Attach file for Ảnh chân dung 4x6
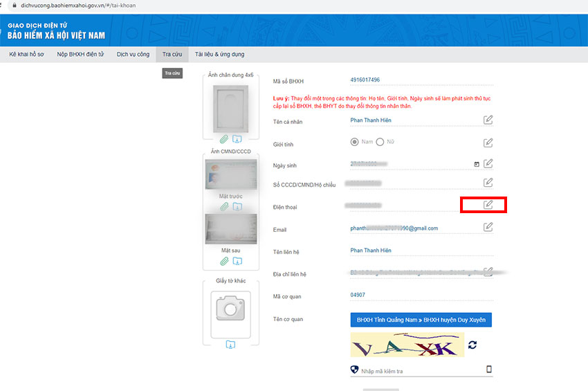588x391 pixels. pyautogui.click(x=224, y=139)
